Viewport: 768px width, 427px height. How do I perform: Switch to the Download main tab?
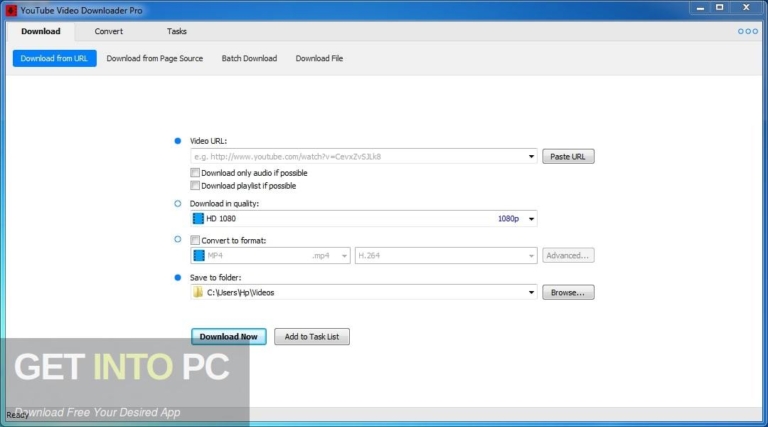(x=41, y=31)
